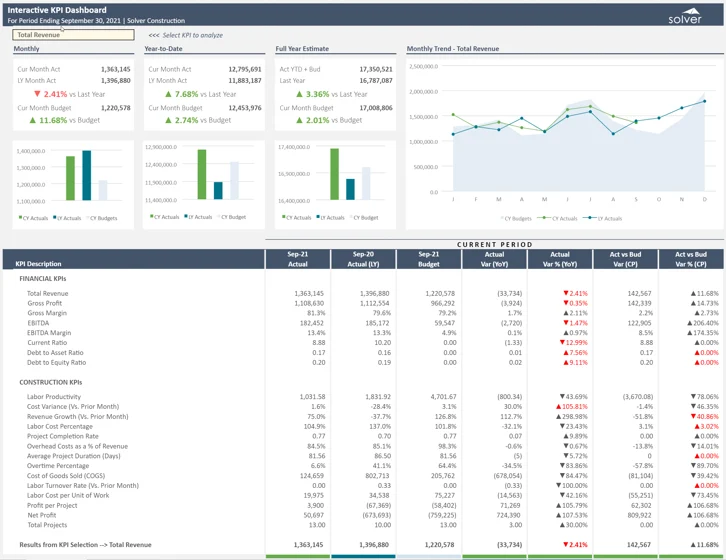Click the green up arrow beside 3.36% Full Year Estimate
The width and height of the screenshot is (726, 560).
point(299,94)
